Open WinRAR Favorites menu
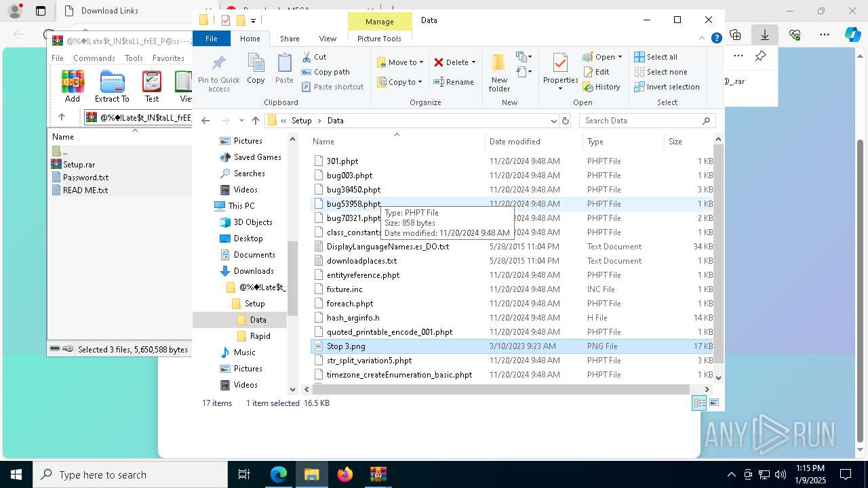868x488 pixels. coord(168,58)
